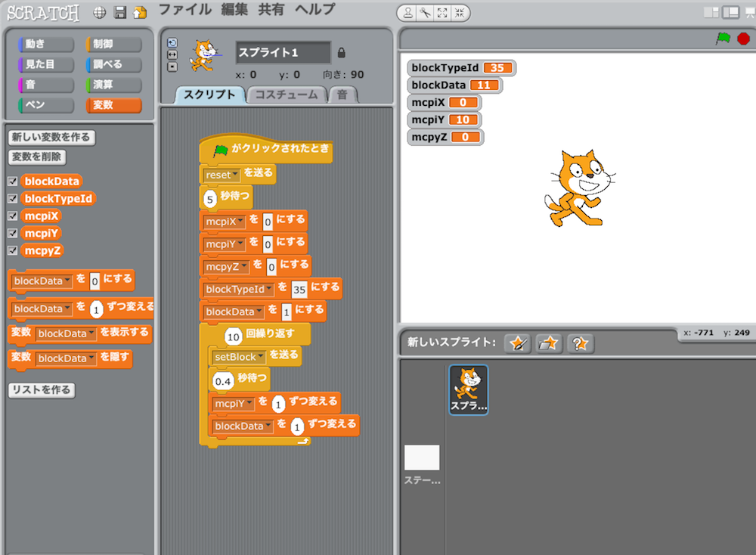
Task: Set rotation style to don't rotate
Action: (172, 67)
